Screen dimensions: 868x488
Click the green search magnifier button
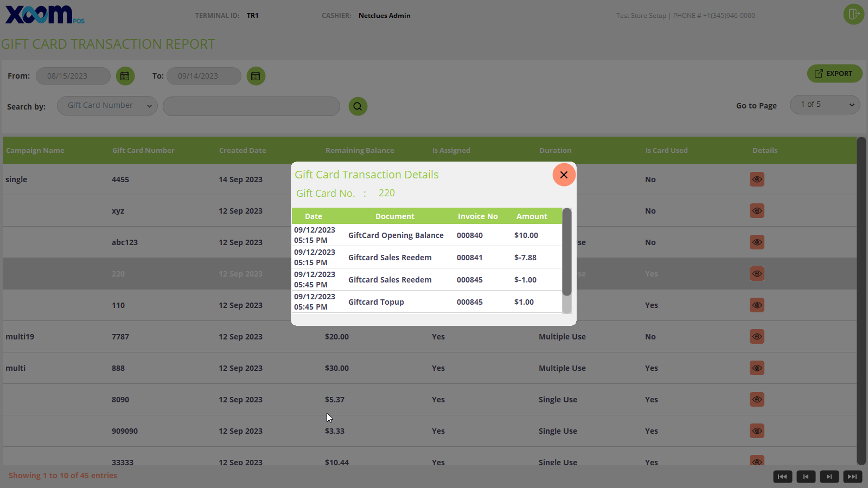(x=358, y=106)
